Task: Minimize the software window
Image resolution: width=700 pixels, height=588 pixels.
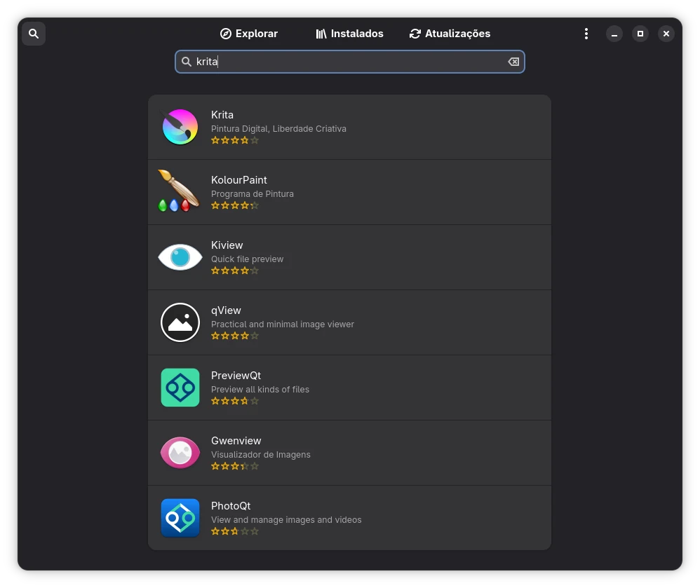Action: click(x=614, y=34)
